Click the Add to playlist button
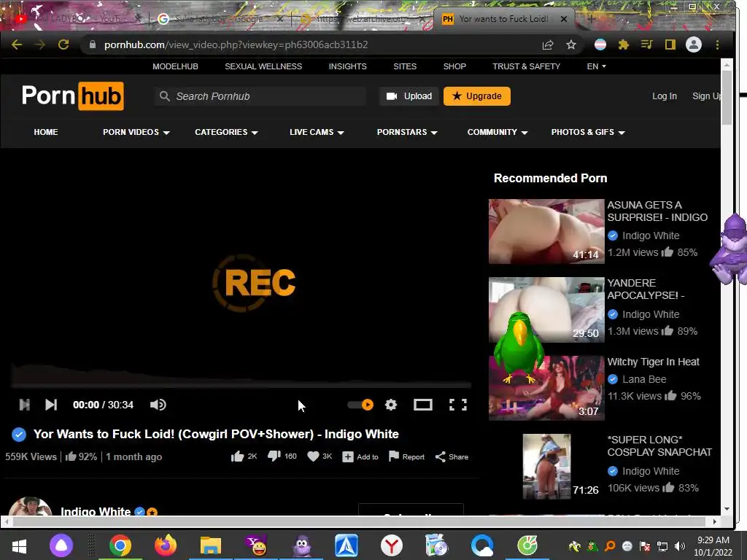747x560 pixels. coord(360,456)
